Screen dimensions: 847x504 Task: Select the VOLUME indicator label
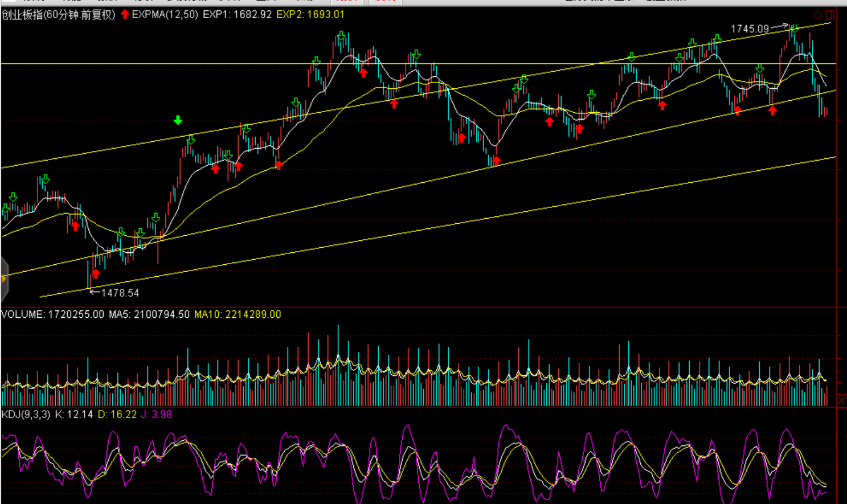(x=23, y=314)
